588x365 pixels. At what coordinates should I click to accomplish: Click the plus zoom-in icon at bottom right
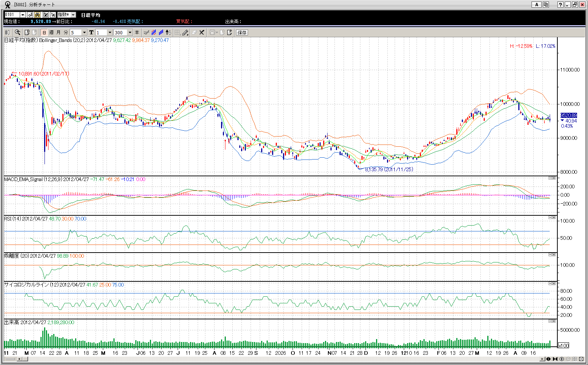coord(562,359)
